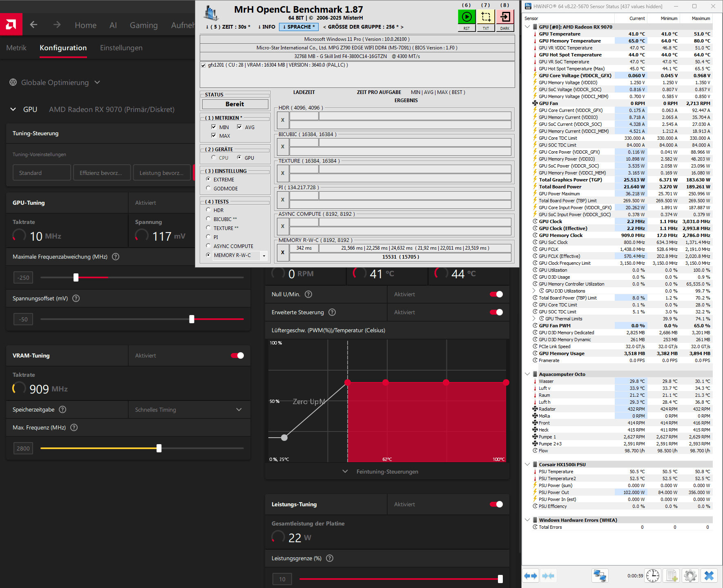This screenshot has width=723, height=588.
Task: Click the RST button
Action: click(x=466, y=29)
